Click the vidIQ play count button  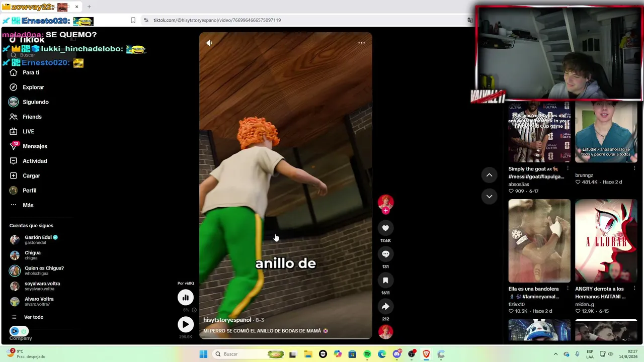(x=186, y=324)
